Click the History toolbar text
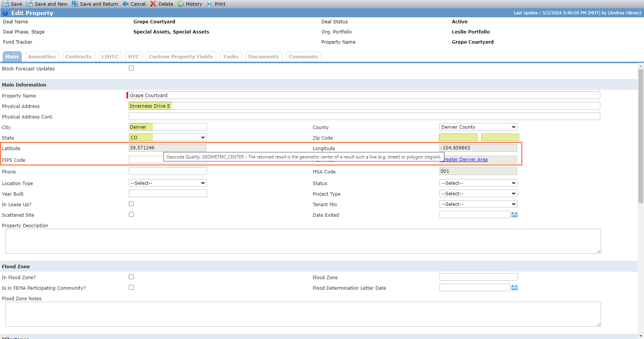This screenshot has width=644, height=339. click(194, 4)
